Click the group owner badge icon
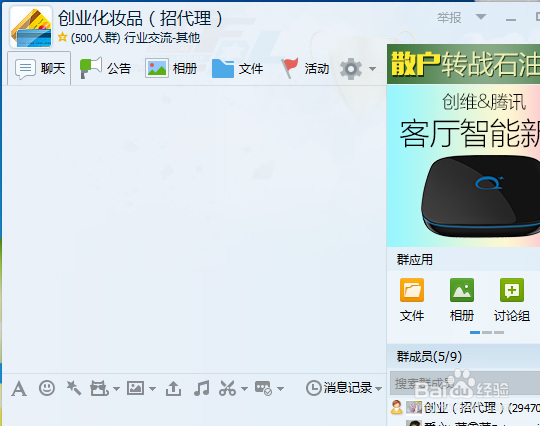 (397, 407)
